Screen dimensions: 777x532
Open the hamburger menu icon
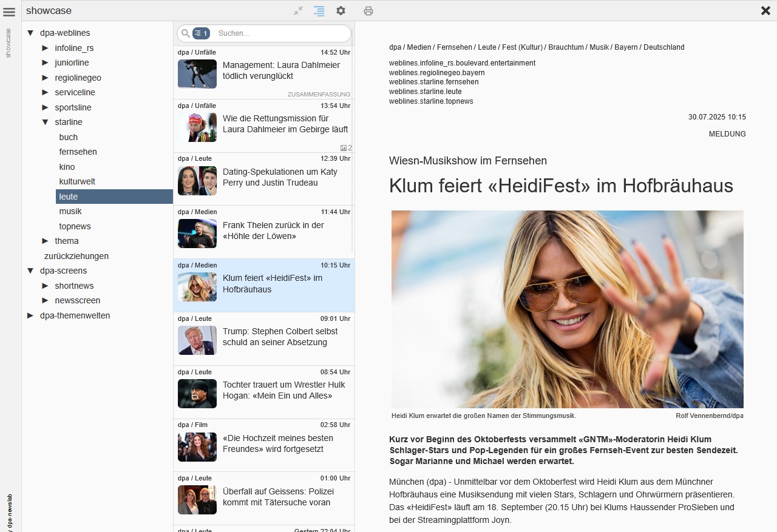click(x=9, y=12)
